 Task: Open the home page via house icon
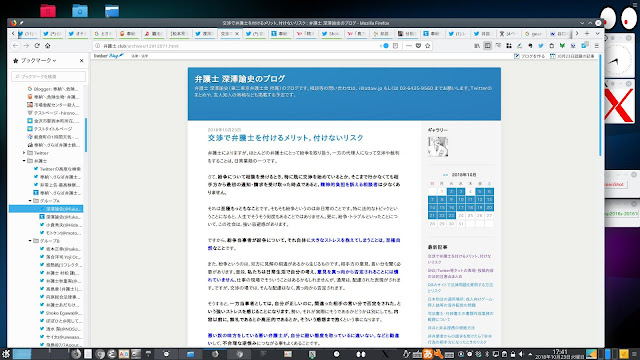(x=48, y=46)
